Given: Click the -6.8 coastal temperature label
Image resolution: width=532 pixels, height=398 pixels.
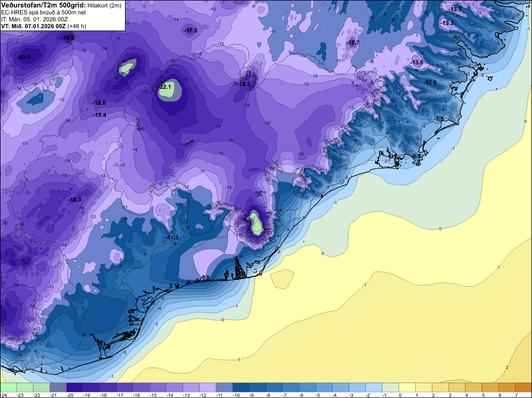Looking at the screenshot, I should pyautogui.click(x=416, y=156).
